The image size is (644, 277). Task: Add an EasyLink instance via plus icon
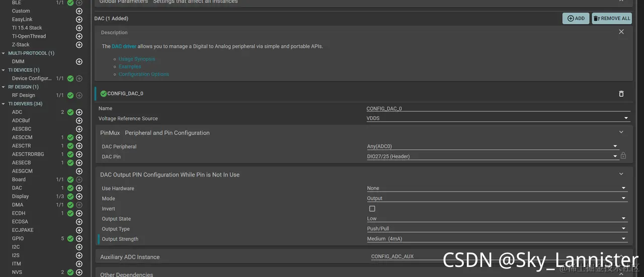pos(79,20)
